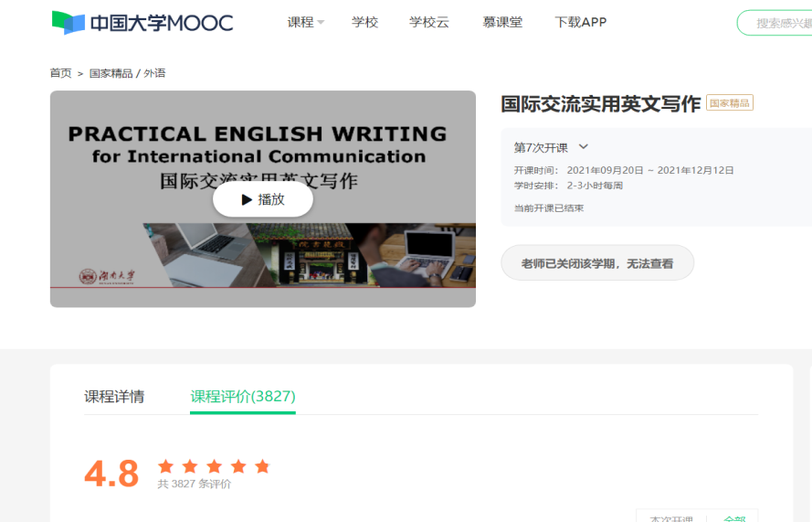This screenshot has height=522, width=812.
Task: Click the 中国大学MOOC logo
Action: (142, 23)
